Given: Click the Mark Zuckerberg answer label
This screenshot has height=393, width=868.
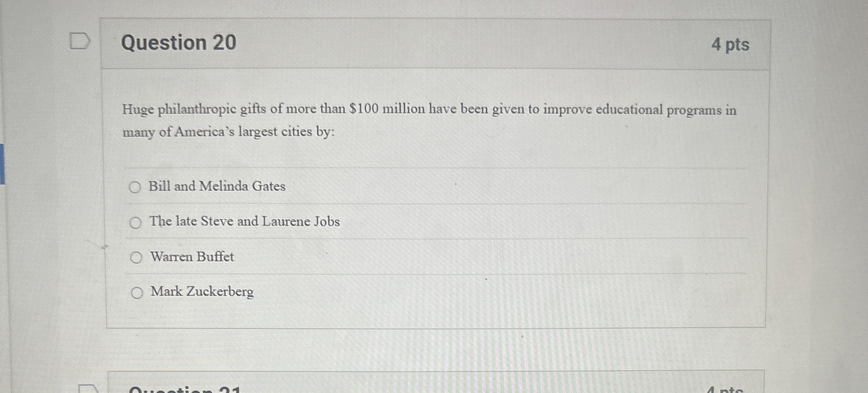Looking at the screenshot, I should [201, 292].
